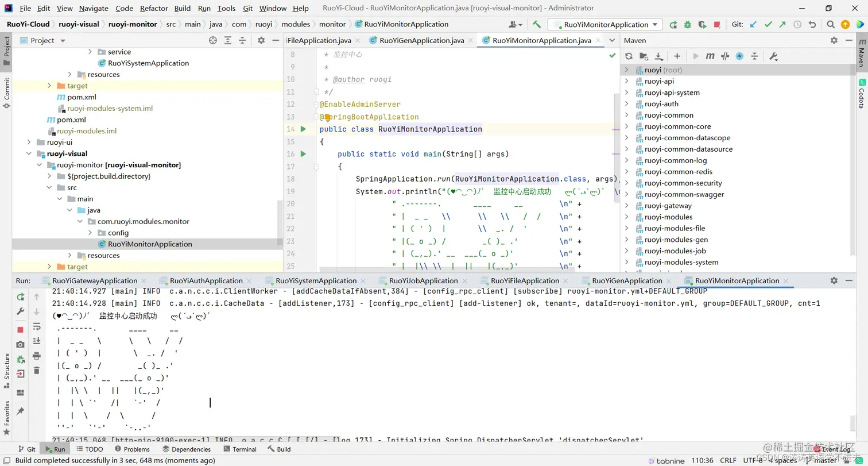Select RuoYiSystemApplication in Project tree
868x466 pixels.
148,63
